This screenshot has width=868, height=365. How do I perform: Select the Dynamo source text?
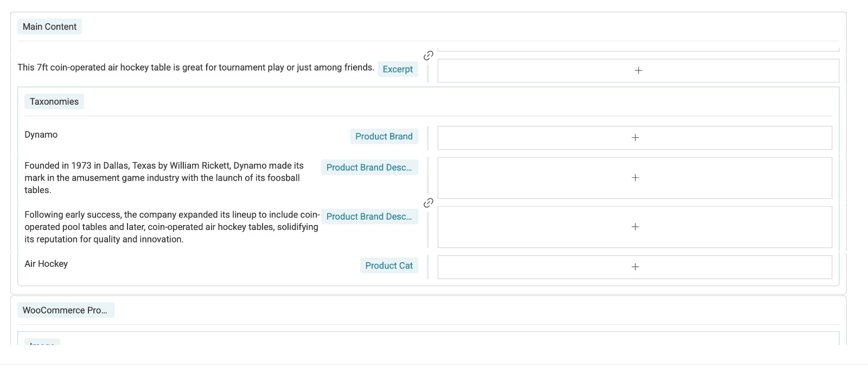coord(41,135)
